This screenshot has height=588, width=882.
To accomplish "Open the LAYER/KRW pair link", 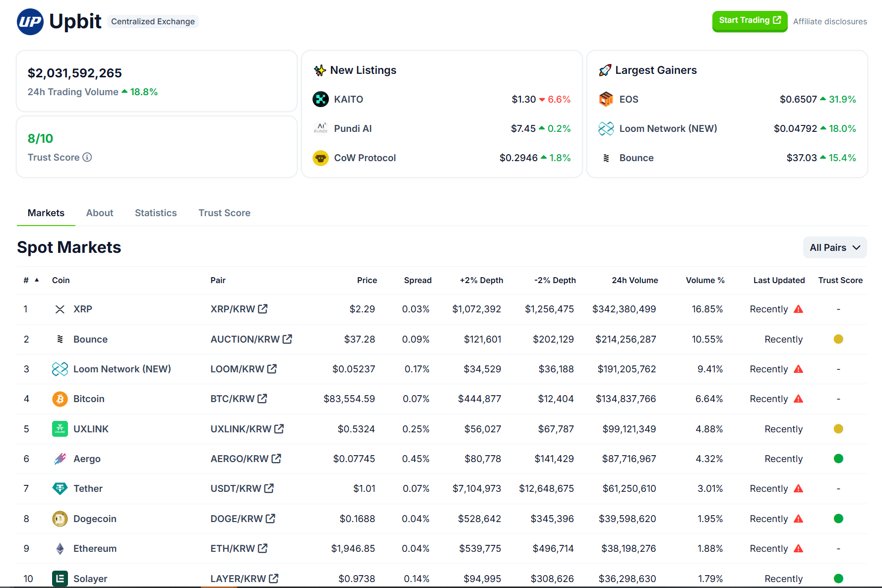I will (x=244, y=579).
